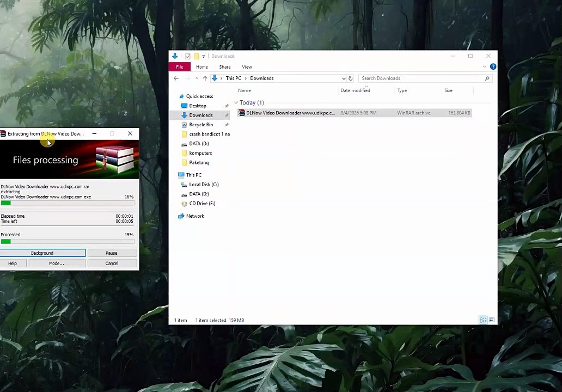Select This PC in navigation pane

193,175
